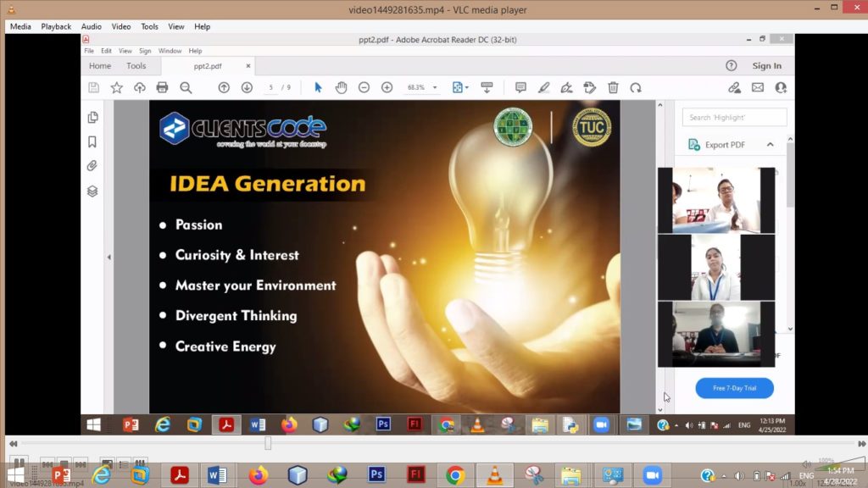868x488 pixels.
Task: Star the document as favorite
Action: click(117, 87)
